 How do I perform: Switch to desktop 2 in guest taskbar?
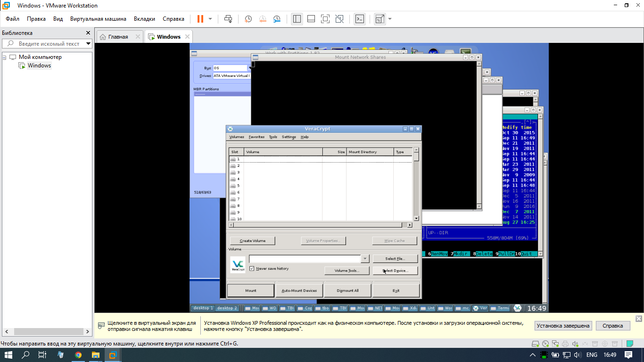(227, 308)
